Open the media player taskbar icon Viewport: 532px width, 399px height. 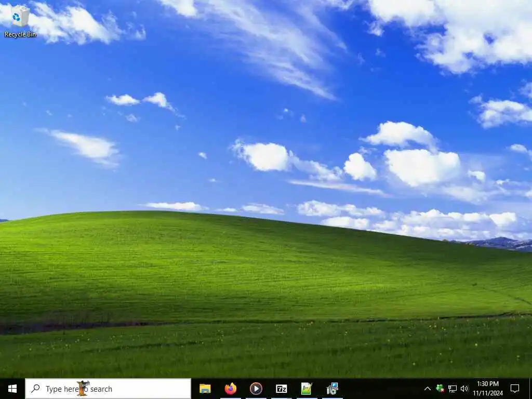tap(256, 389)
